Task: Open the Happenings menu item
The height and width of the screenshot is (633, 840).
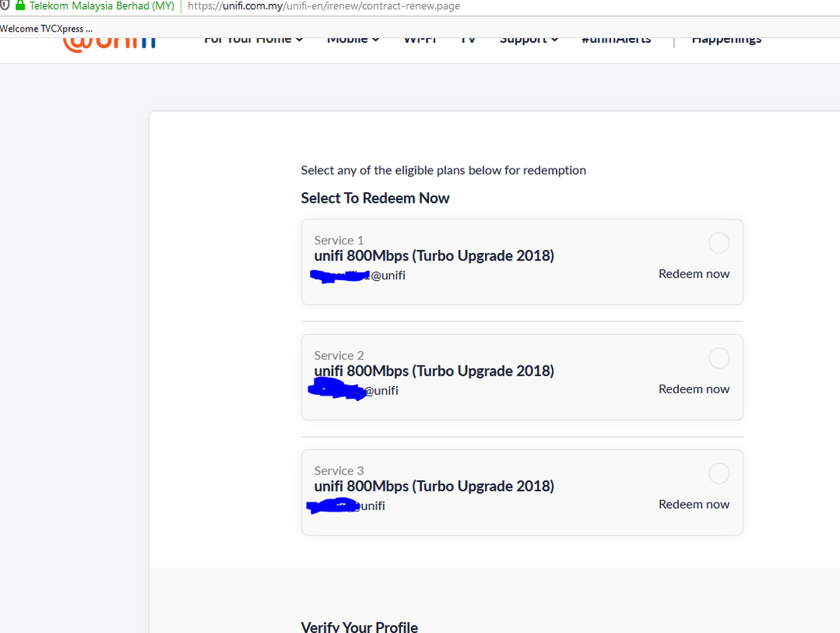Action: (x=726, y=40)
